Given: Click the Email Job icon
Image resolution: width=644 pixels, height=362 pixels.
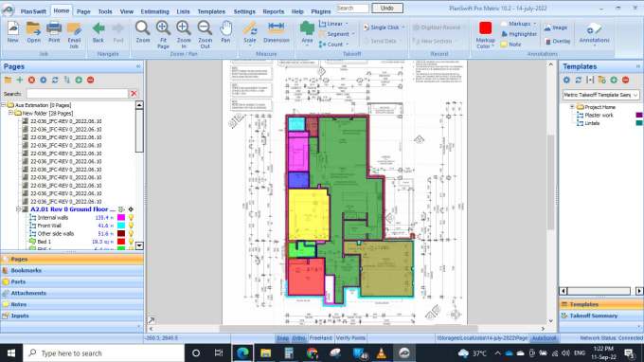Looking at the screenshot, I should tap(74, 35).
